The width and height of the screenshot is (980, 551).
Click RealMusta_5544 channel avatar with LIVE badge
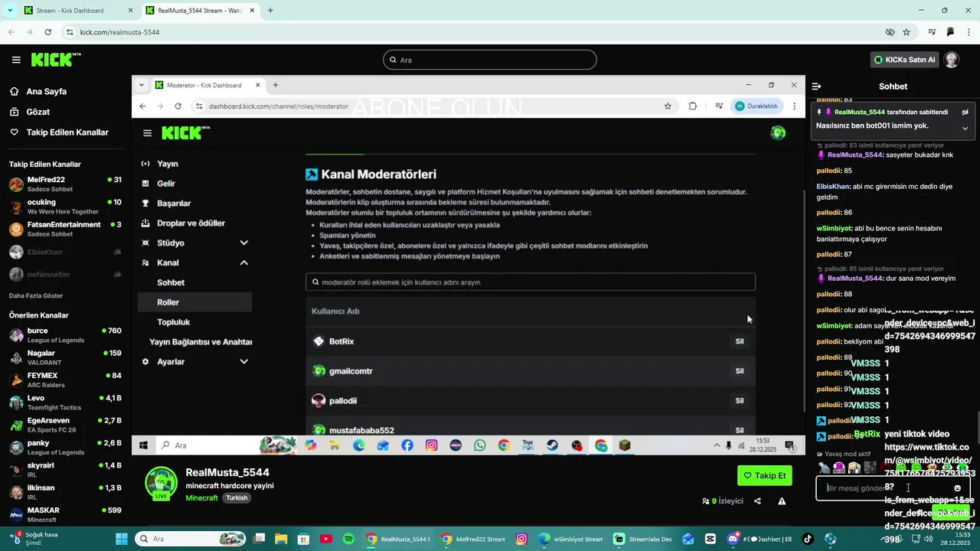(162, 484)
